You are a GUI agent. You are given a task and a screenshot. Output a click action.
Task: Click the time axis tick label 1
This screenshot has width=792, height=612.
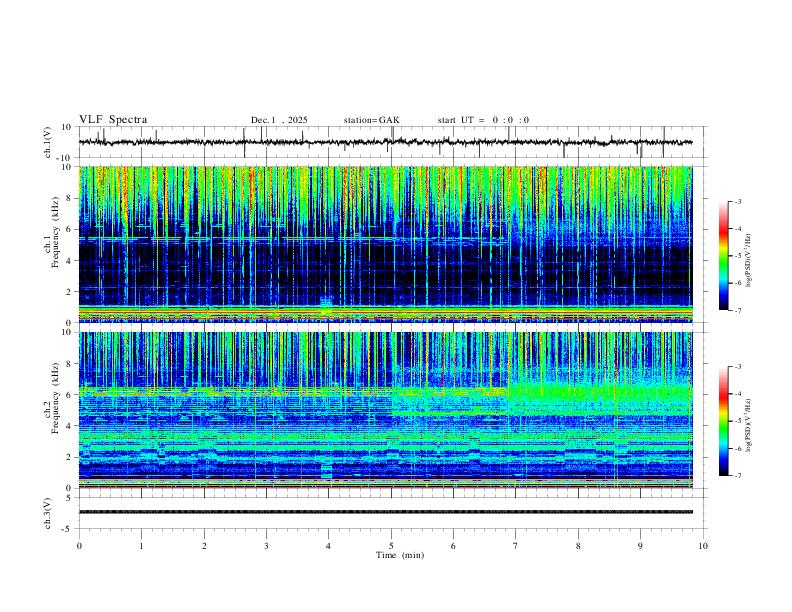[141, 546]
